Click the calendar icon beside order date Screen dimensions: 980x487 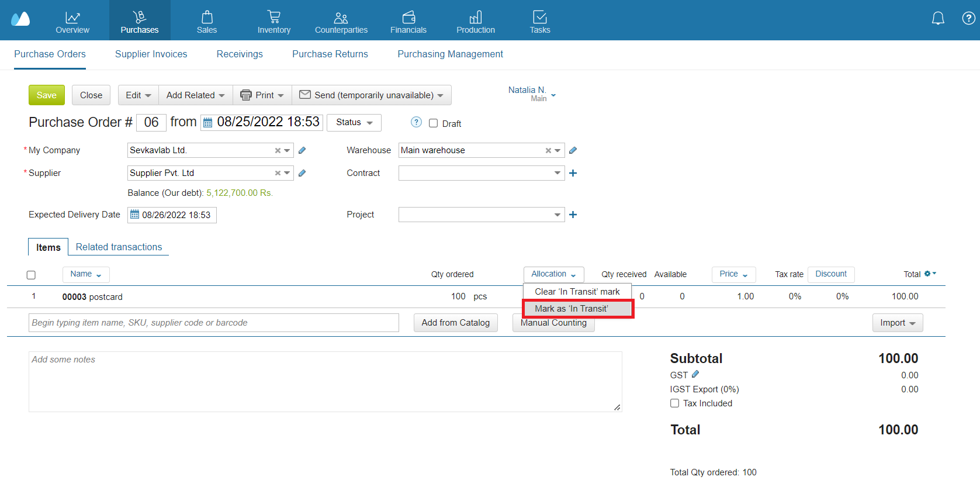click(x=207, y=123)
